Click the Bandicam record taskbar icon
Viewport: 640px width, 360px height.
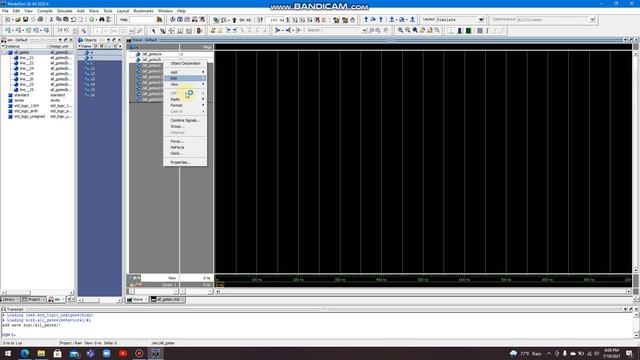pos(139,353)
